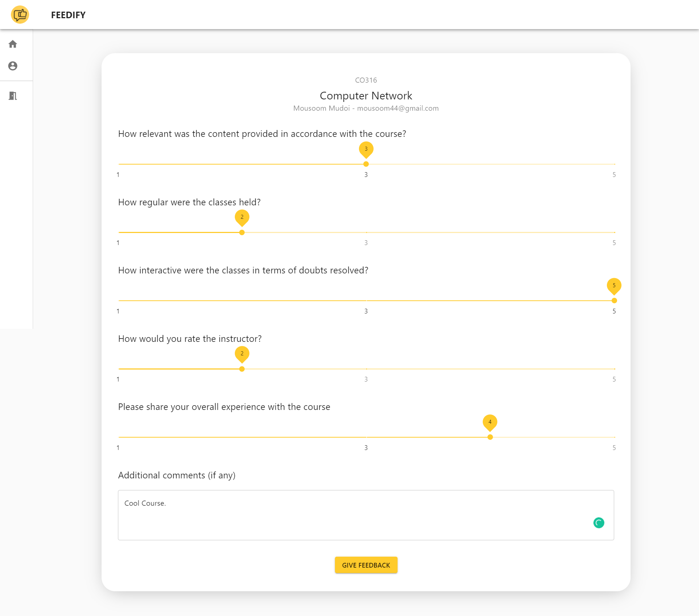Screen dimensions: 699x616
Task: Click the Computer Network course title
Action: [366, 95]
